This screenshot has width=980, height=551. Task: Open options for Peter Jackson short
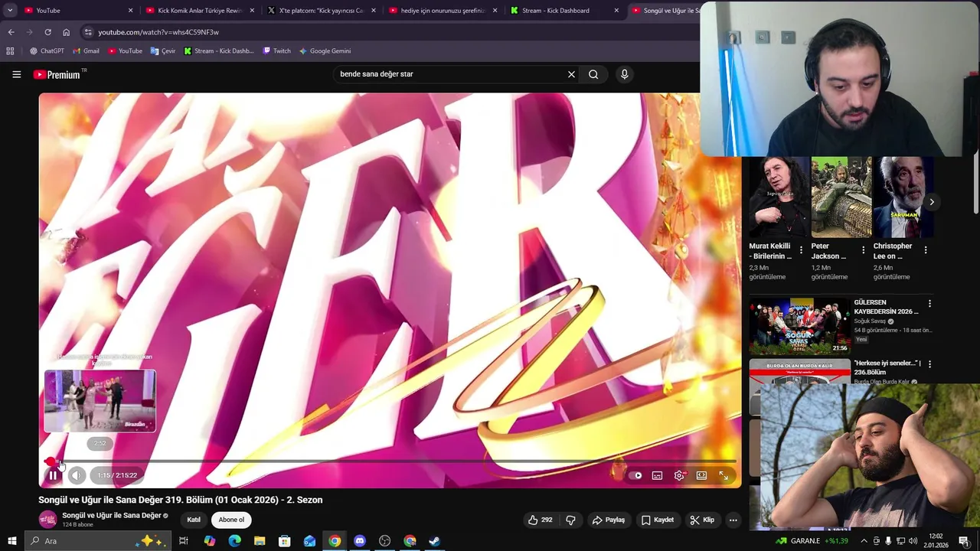tap(864, 250)
